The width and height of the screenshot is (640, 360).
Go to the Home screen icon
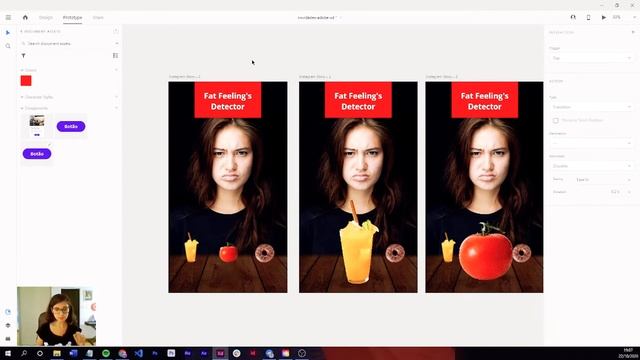tap(25, 18)
